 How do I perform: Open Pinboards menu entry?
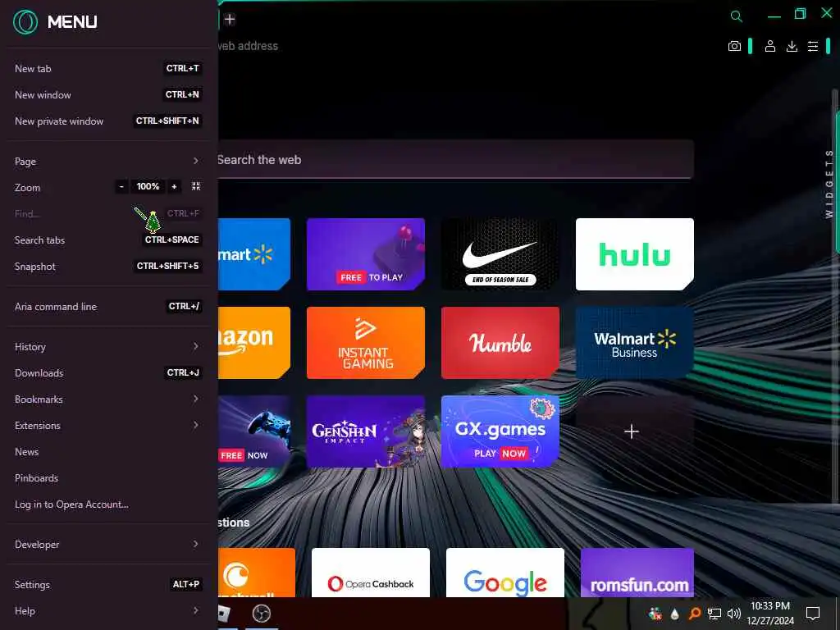[x=109, y=478]
